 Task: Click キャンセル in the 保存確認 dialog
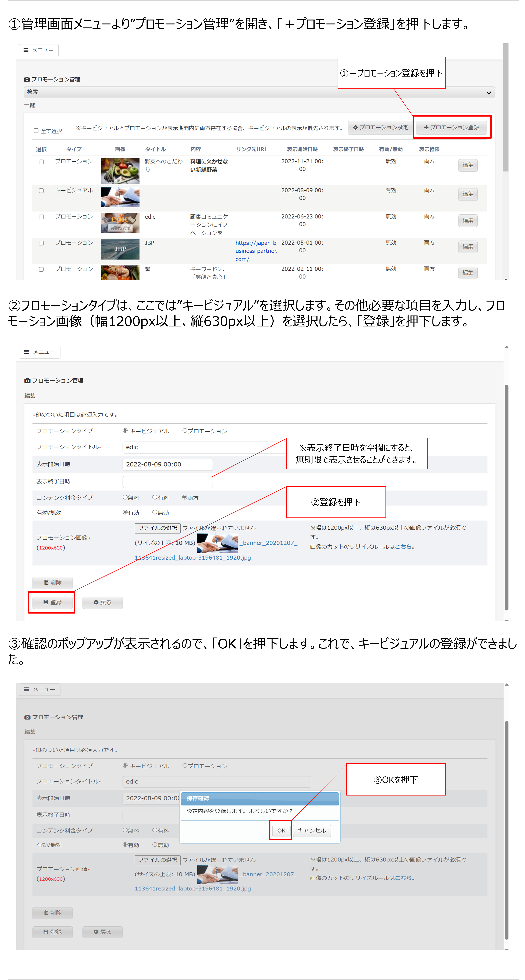[312, 831]
